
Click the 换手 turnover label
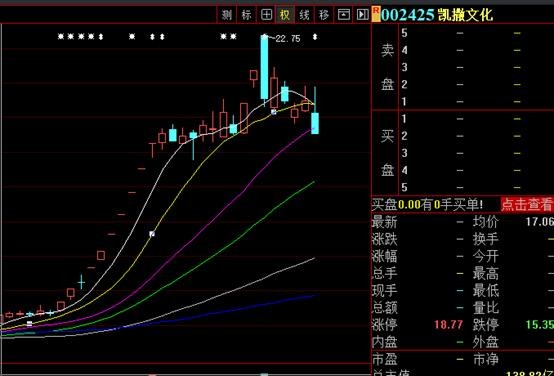pyautogui.click(x=486, y=239)
